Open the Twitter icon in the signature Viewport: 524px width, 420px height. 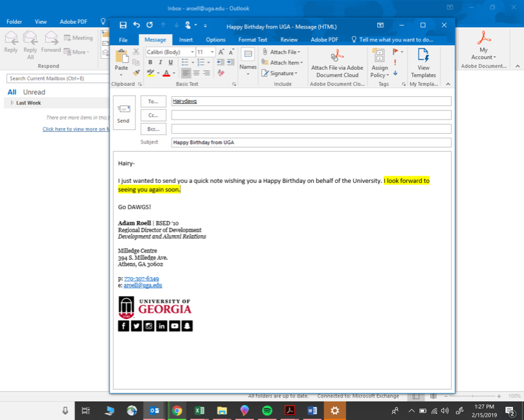(x=136, y=326)
